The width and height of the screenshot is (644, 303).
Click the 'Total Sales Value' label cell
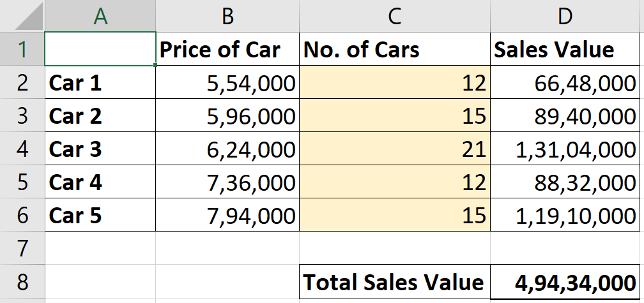coord(394,281)
